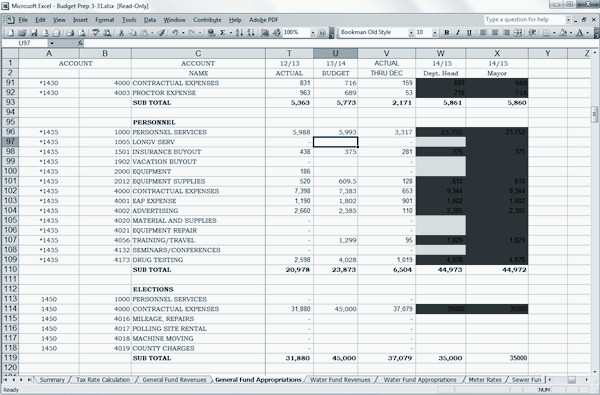
Task: Open the Bookman Old Style font dropdown
Action: point(411,33)
